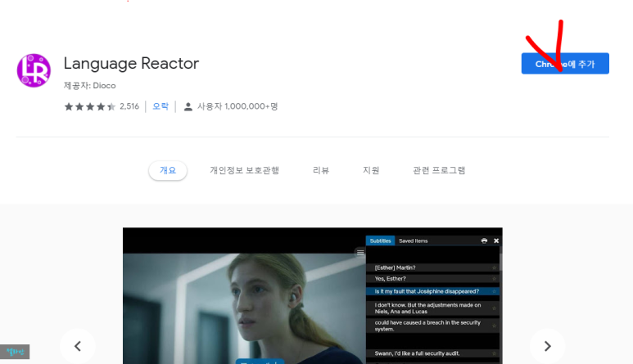The image size is (633, 364).
Task: Open the 리뷰 tab
Action: (321, 170)
